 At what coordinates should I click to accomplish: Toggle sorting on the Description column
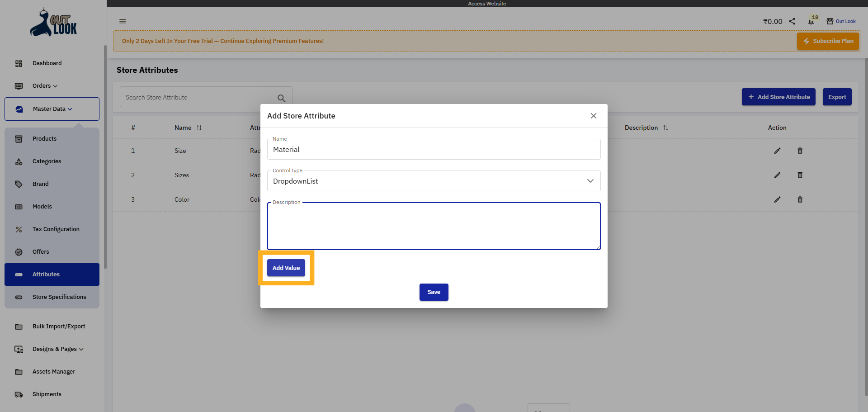665,128
